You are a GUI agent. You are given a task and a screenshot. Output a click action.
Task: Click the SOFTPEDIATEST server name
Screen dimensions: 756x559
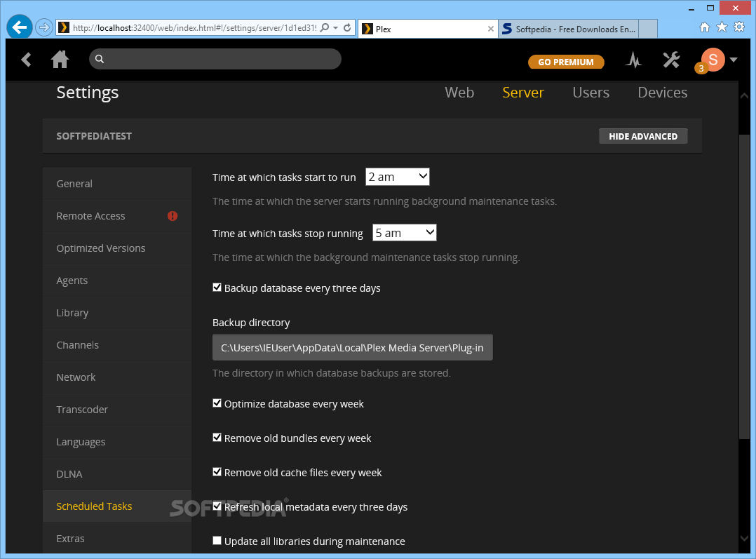(94, 136)
